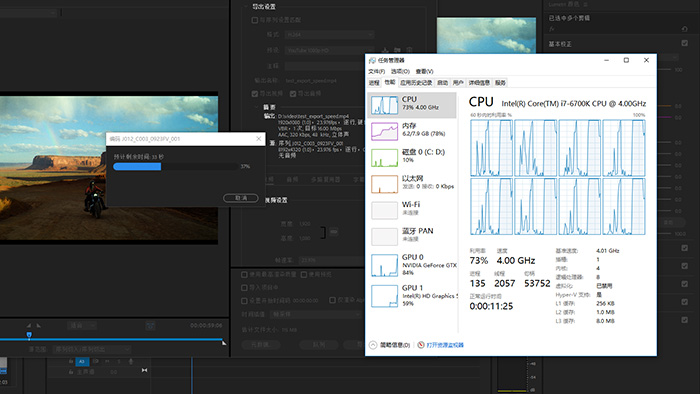This screenshot has height=394, width=700.
Task: Click the blue playhead on preview timeline
Action: coord(29,335)
